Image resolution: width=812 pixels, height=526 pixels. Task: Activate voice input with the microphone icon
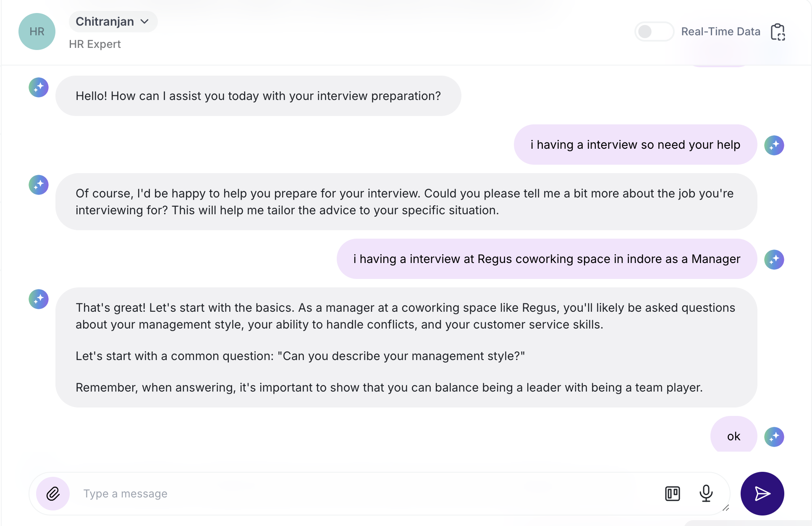click(x=707, y=494)
